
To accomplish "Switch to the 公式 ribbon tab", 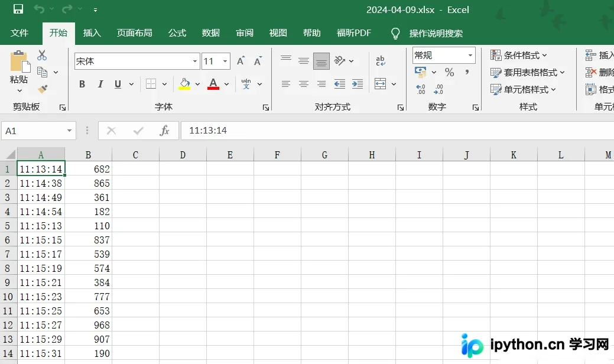I will (177, 33).
